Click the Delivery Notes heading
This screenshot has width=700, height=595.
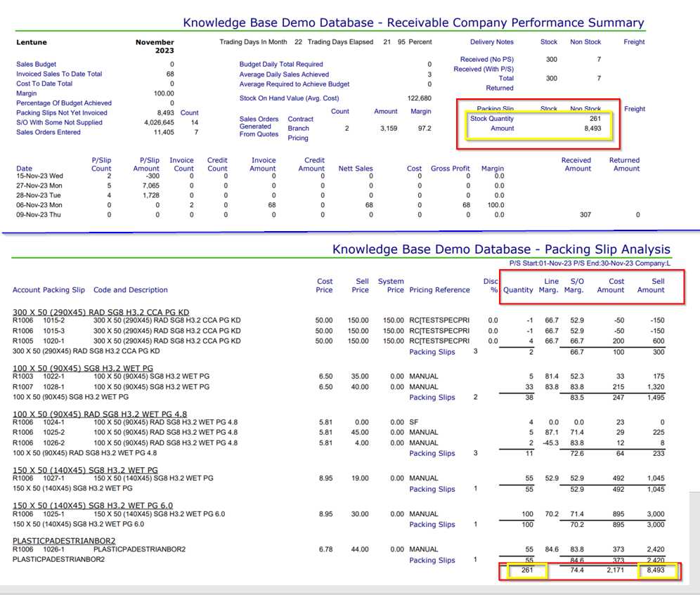tap(491, 42)
